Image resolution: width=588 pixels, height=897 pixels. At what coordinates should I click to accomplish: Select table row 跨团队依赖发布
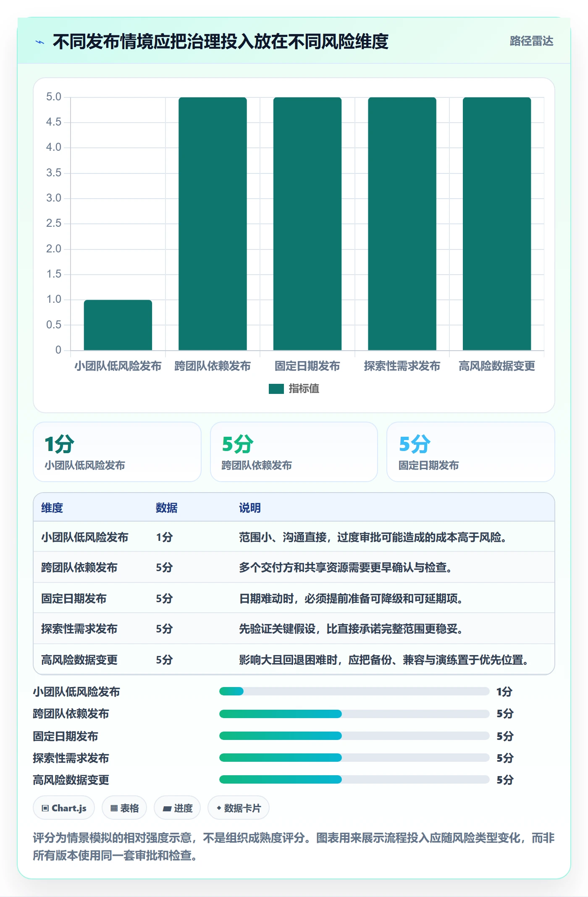294,567
